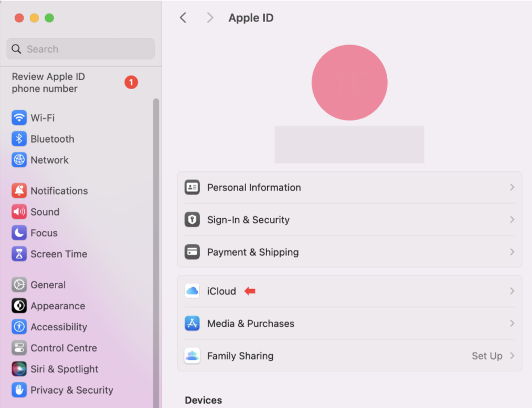This screenshot has width=532, height=408.
Task: Open the Media & Purchases row
Action: pos(349,323)
